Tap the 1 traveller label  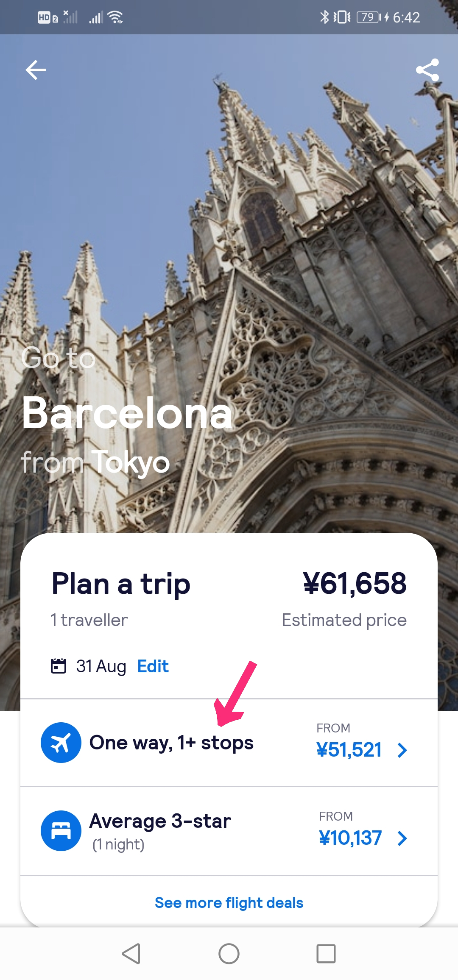89,620
